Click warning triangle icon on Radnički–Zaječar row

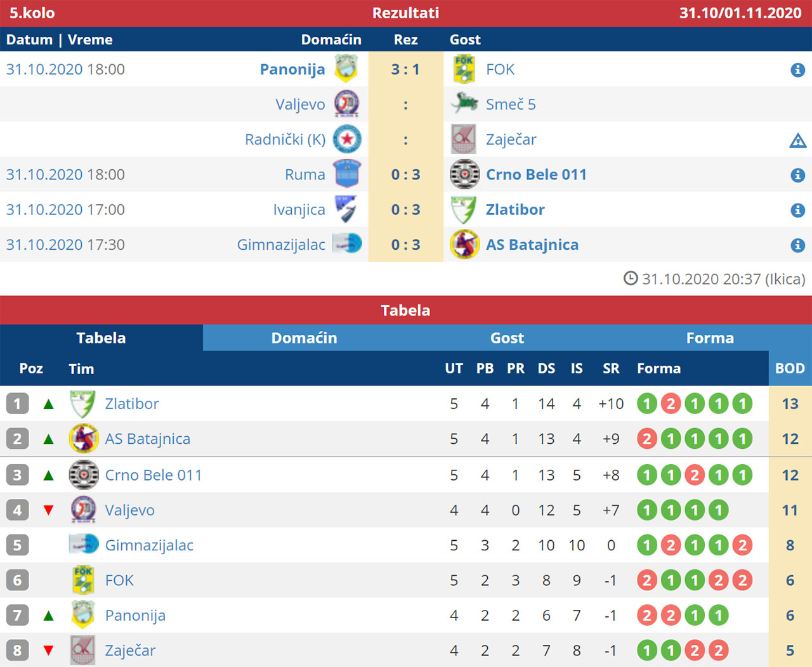click(x=797, y=140)
